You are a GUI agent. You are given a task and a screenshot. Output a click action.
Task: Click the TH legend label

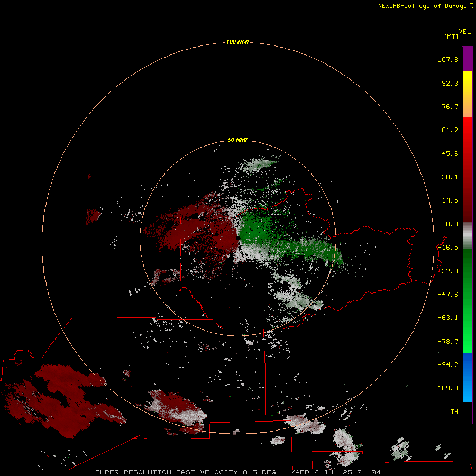pos(454,411)
